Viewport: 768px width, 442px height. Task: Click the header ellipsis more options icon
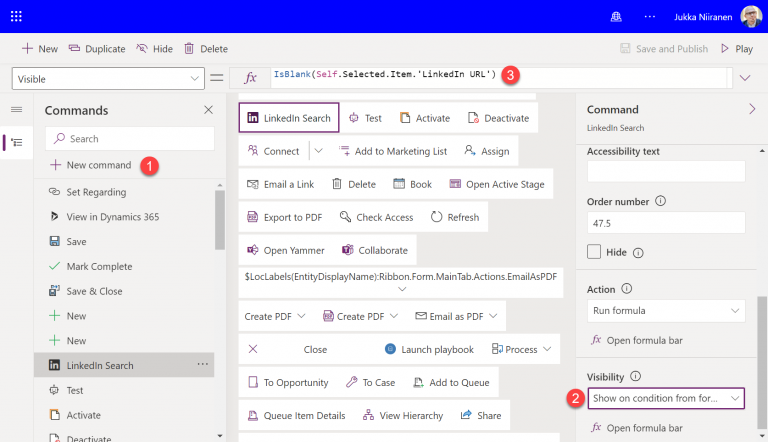point(651,16)
